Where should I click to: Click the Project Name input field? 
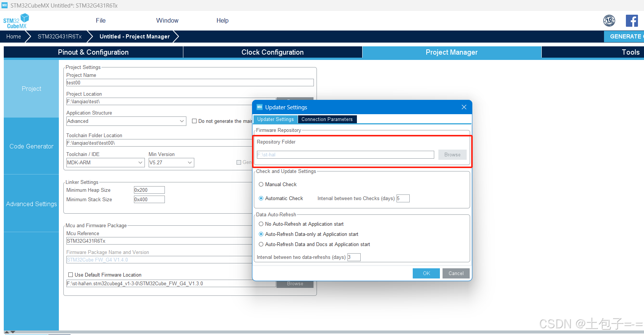pyautogui.click(x=190, y=83)
